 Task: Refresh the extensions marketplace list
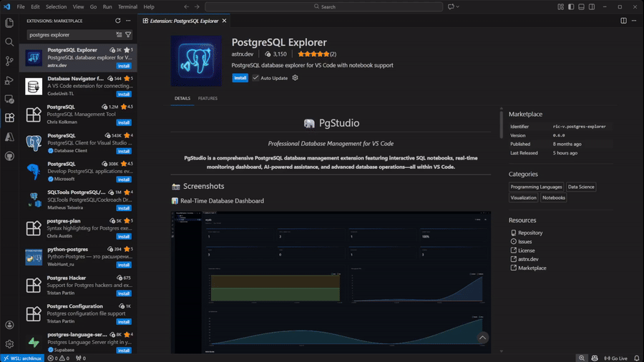(118, 21)
